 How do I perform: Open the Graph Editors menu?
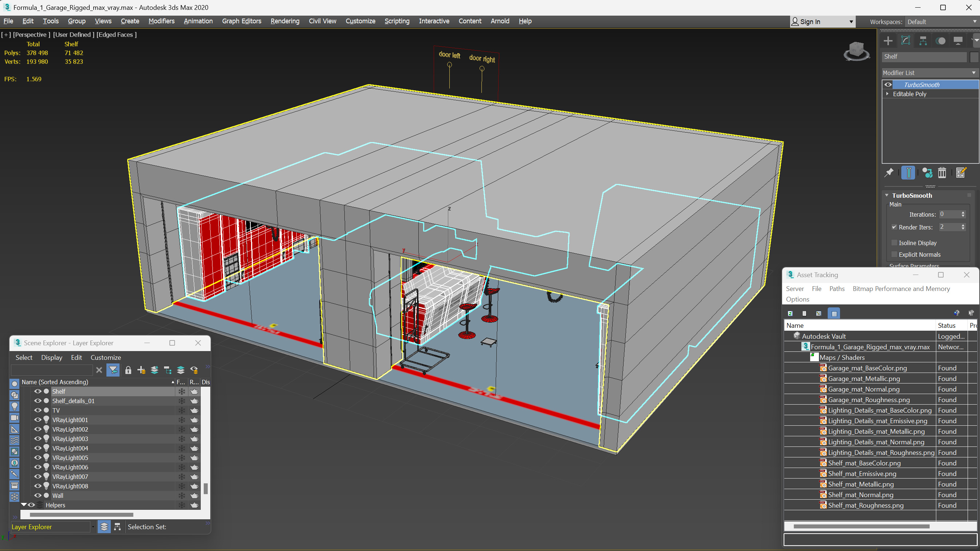point(242,21)
